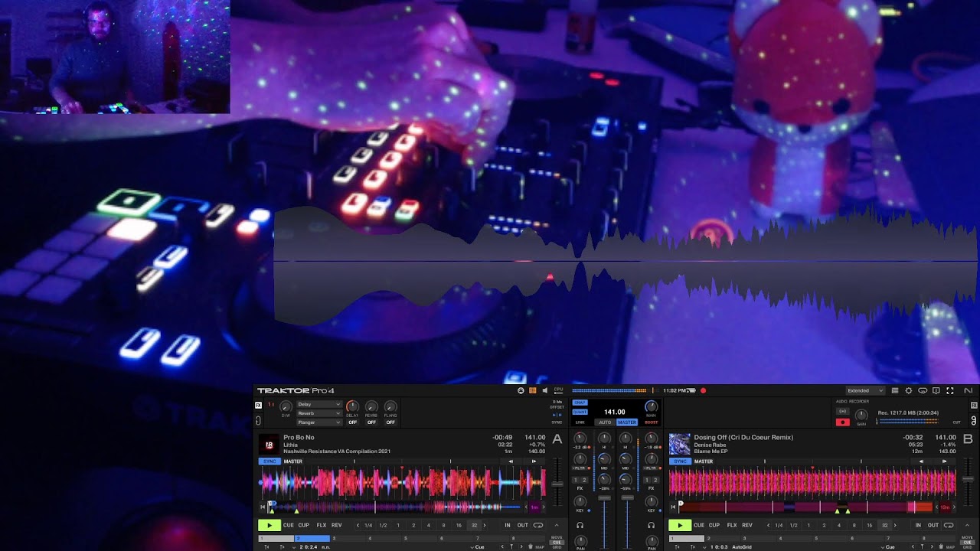Click the Dosing Off cover art thumbnail
The width and height of the screenshot is (980, 551).
(x=679, y=444)
